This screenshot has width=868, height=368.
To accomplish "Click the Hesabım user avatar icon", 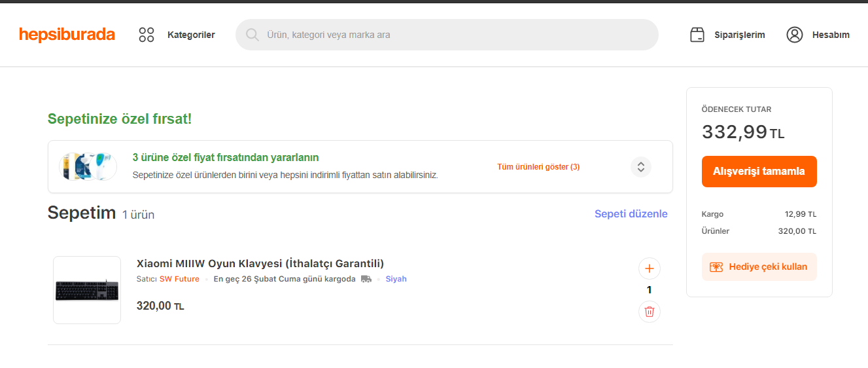I will (795, 35).
